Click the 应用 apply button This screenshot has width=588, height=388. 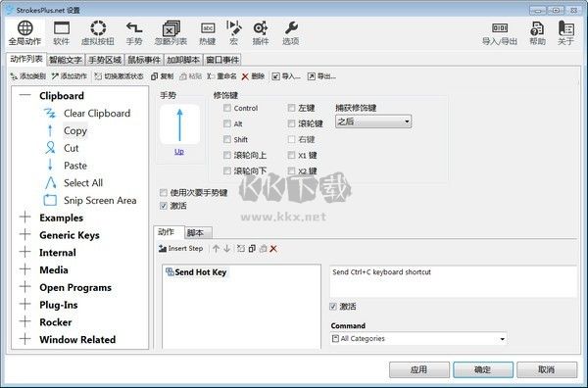(x=419, y=369)
